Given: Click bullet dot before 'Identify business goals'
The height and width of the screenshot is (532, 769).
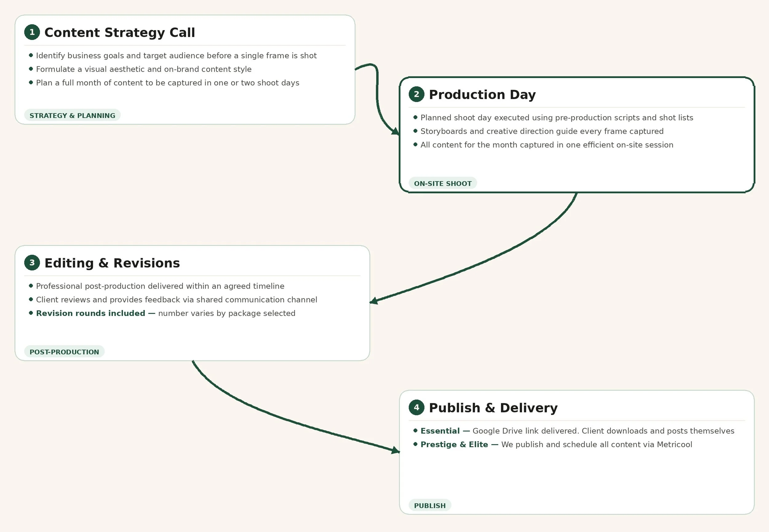Looking at the screenshot, I should pos(31,55).
